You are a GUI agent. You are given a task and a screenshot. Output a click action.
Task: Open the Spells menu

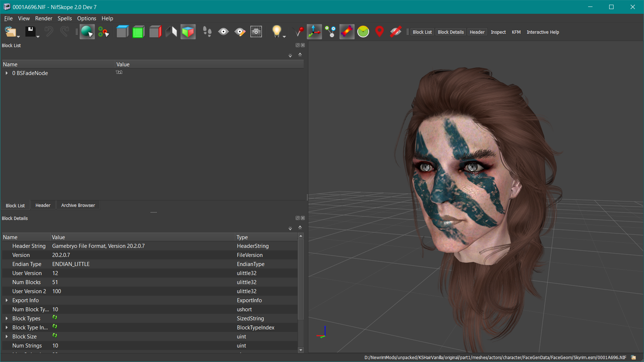coord(65,18)
